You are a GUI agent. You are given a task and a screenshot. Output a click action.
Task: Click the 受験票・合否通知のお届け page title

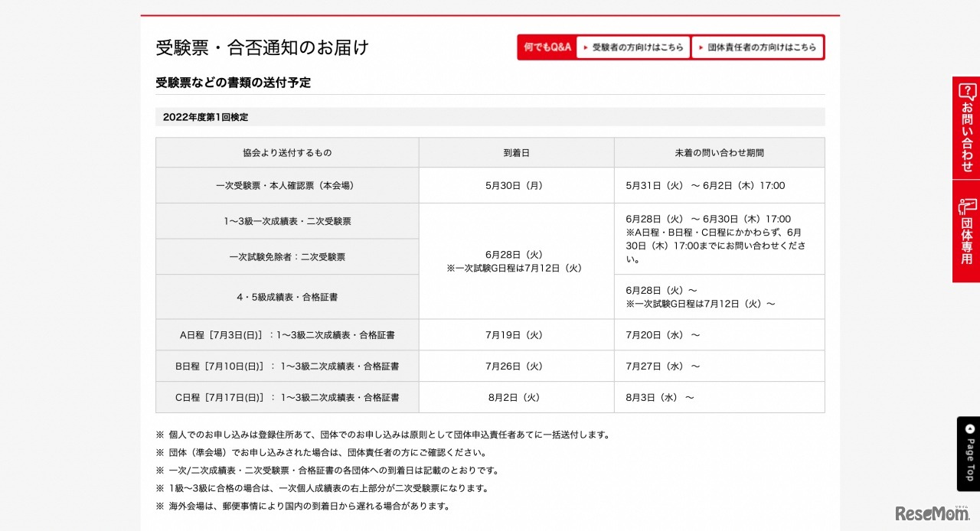tap(261, 47)
